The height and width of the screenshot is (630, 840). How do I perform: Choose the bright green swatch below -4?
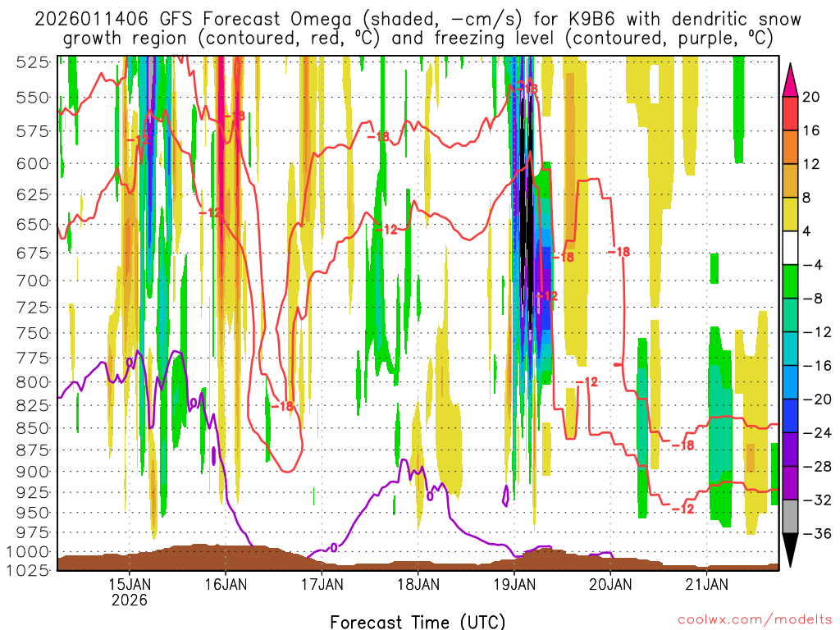point(790,281)
